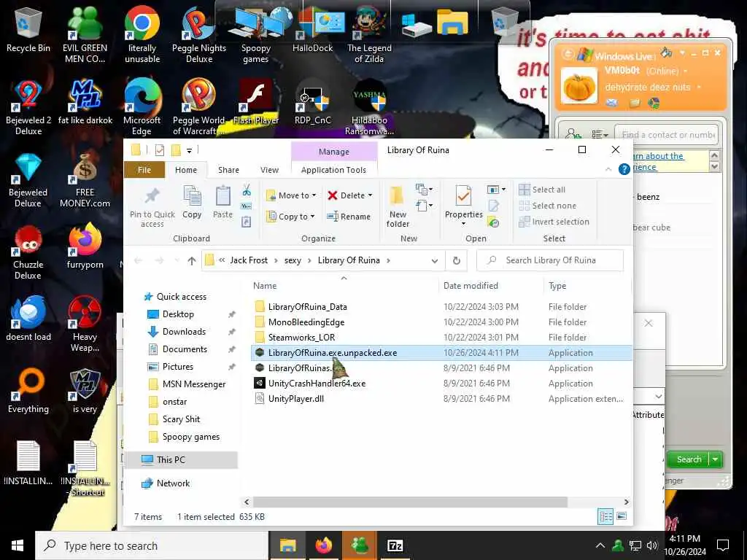Open Flash Player desktop shortcut
This screenshot has width=747, height=560.
(x=256, y=102)
